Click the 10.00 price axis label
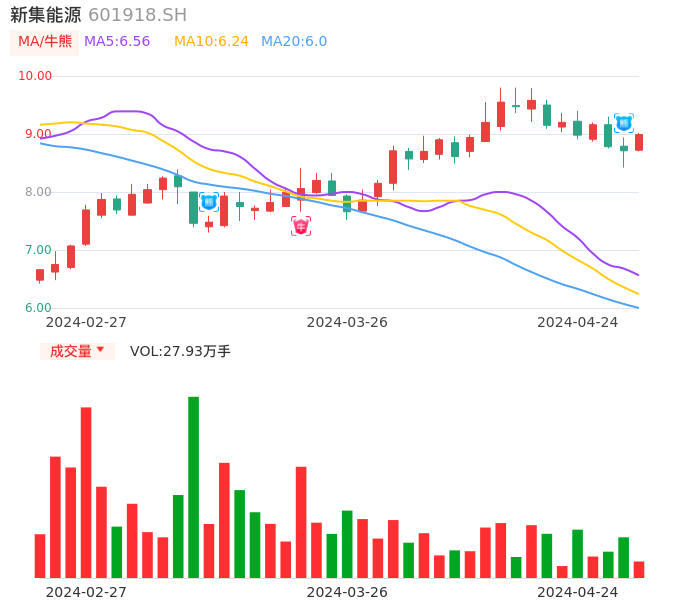The width and height of the screenshot is (686, 606). coord(35,76)
